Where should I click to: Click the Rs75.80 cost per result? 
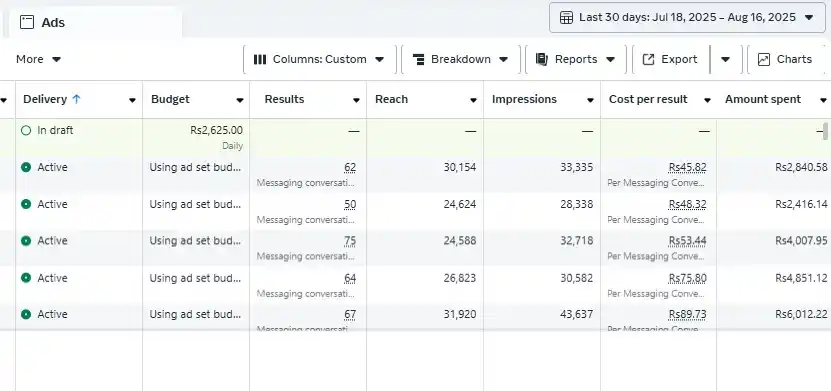tap(687, 278)
